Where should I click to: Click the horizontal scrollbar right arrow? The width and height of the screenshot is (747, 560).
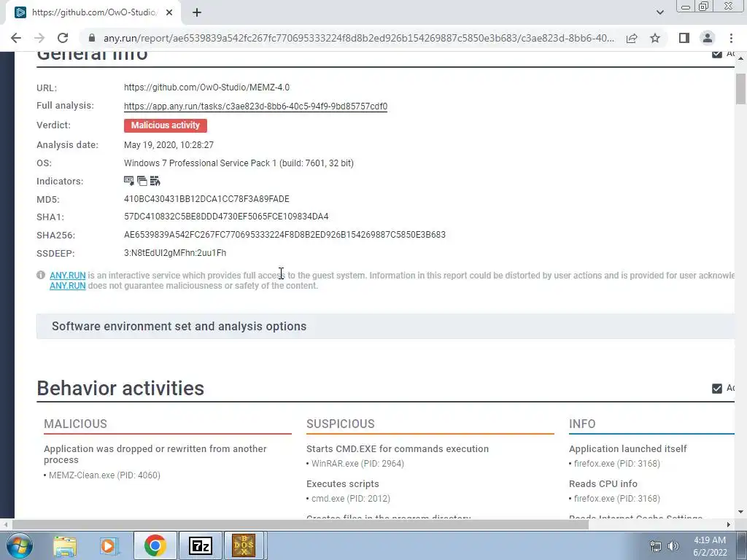point(729,524)
